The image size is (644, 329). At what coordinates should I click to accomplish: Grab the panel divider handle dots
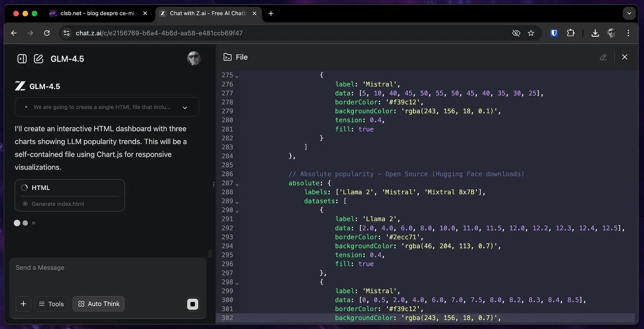point(214,184)
